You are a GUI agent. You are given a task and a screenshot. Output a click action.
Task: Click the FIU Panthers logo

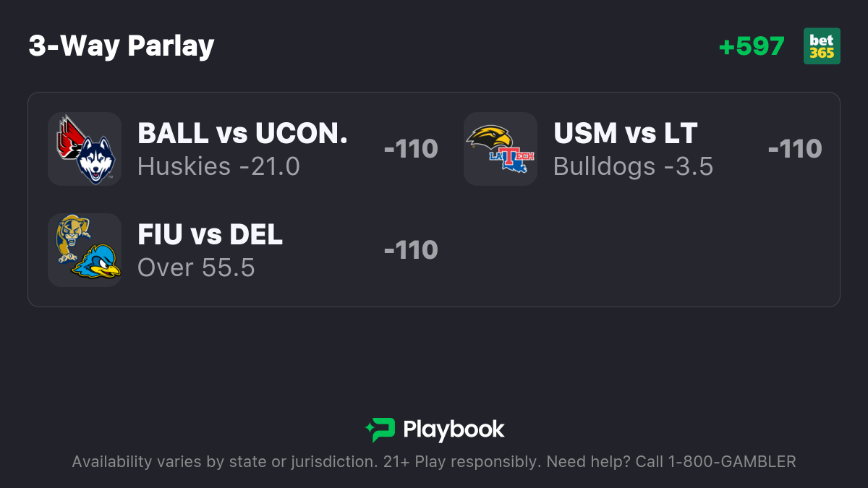coord(73,239)
